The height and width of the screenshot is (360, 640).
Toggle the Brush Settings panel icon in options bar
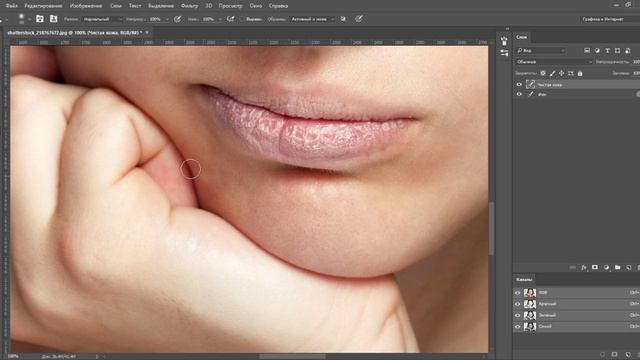pos(40,19)
